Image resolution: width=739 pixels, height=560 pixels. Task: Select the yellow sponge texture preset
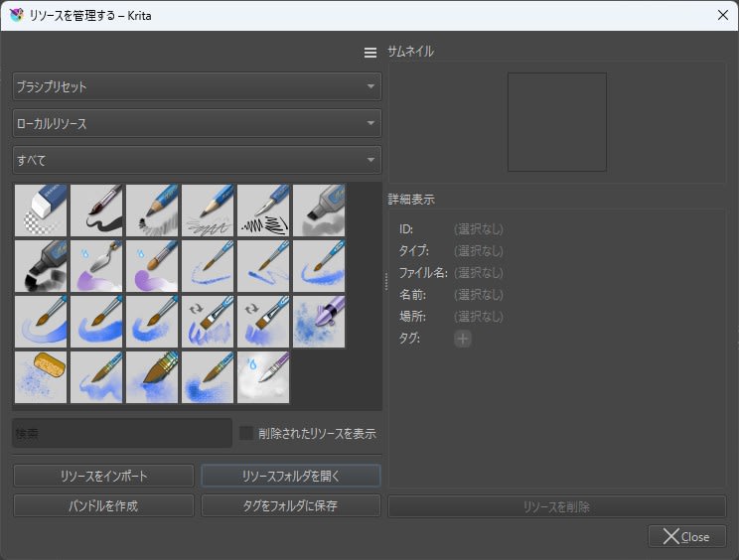pyautogui.click(x=41, y=376)
